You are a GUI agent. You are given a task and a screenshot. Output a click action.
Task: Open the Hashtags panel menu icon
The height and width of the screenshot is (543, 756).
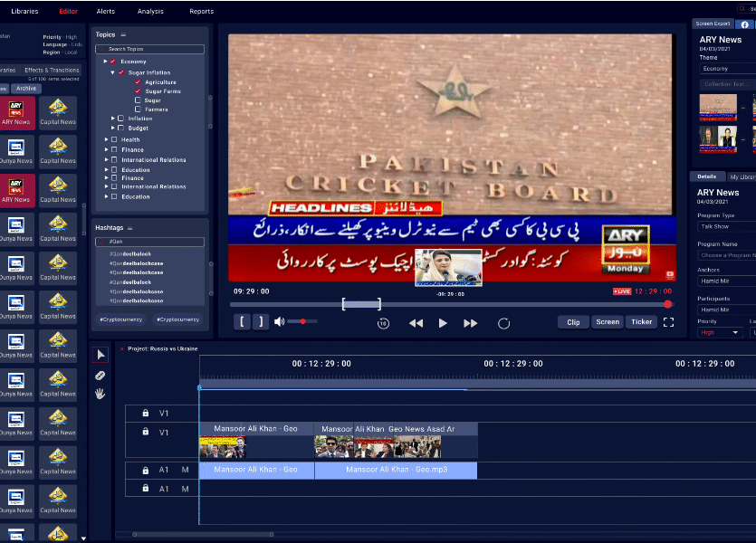(130, 228)
